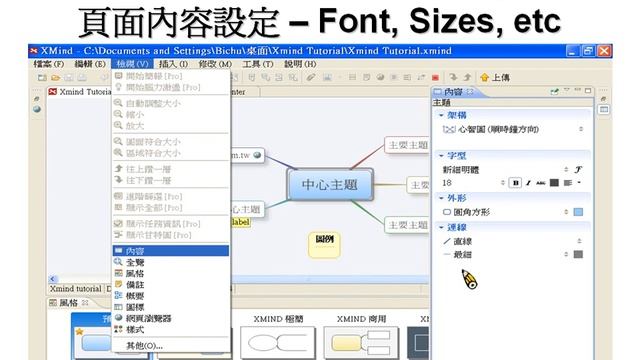Pick the line color swatch
Screen dimensions: 640x360
point(578,254)
